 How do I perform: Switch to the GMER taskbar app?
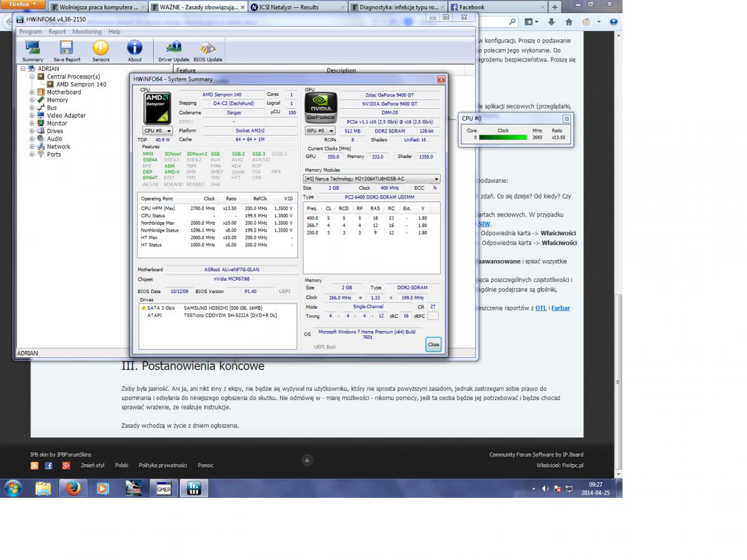[164, 488]
